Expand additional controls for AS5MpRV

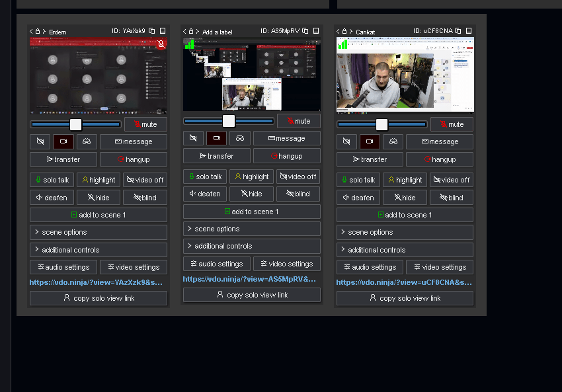(252, 246)
